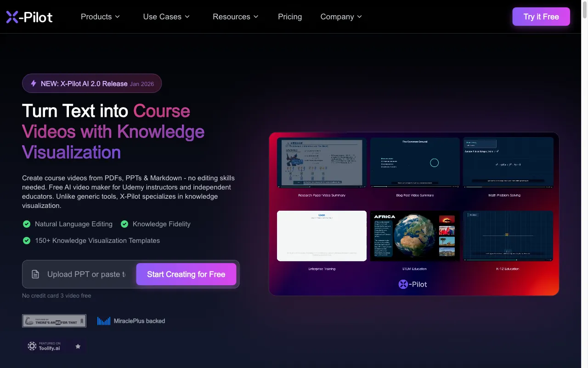Focus the Upload PPT or paste text field
This screenshot has height=368, width=588.
click(x=86, y=274)
